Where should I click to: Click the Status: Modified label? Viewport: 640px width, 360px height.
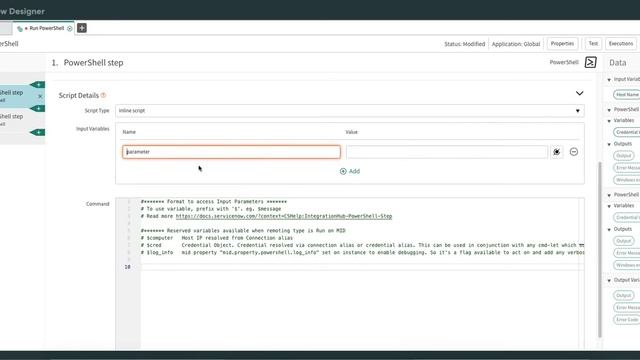pos(464,44)
